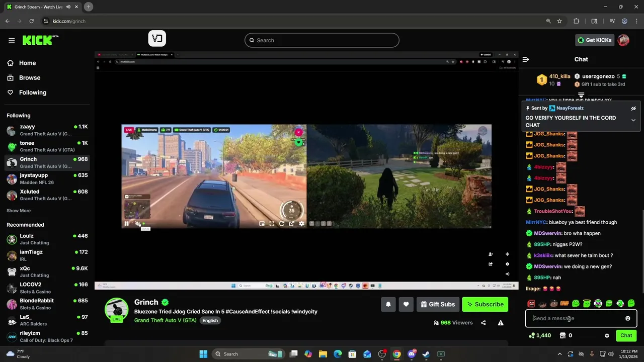This screenshot has width=644, height=362.
Task: Show hidden system tray icons
Action: click(559, 354)
